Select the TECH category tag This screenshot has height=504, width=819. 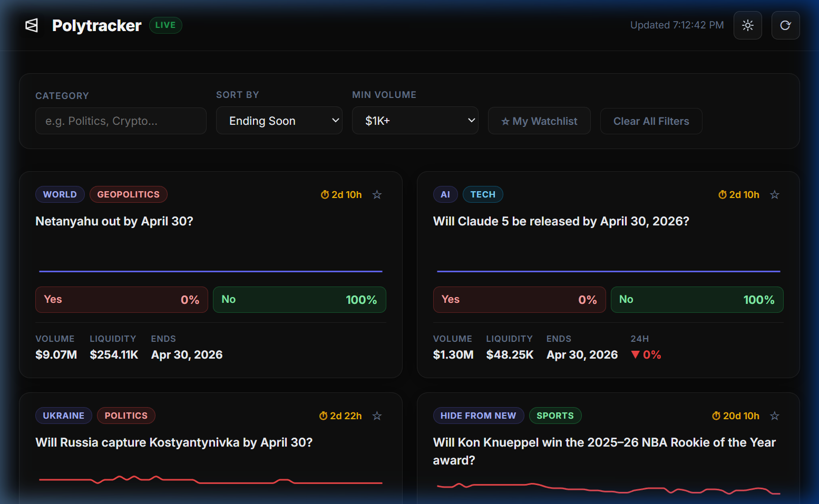pos(482,194)
